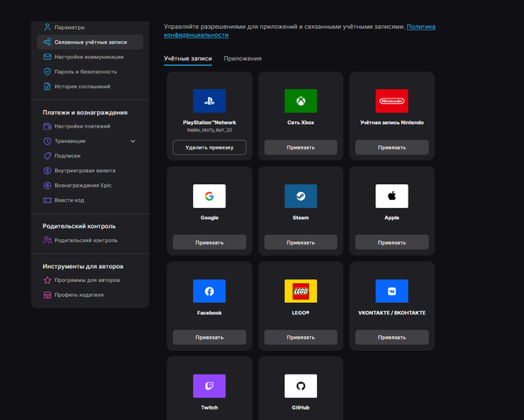This screenshot has width=524, height=420.
Task: Switch to the Приложения tab
Action: [x=242, y=59]
